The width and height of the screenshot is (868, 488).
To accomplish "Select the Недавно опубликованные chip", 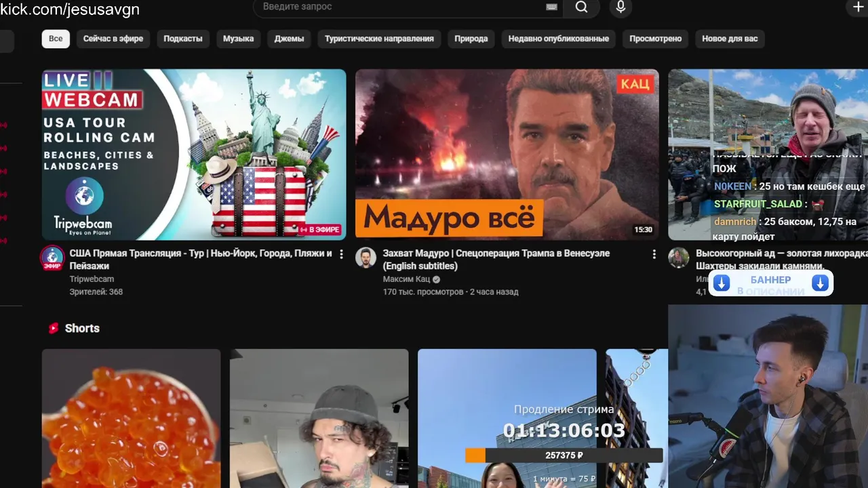I will [559, 39].
